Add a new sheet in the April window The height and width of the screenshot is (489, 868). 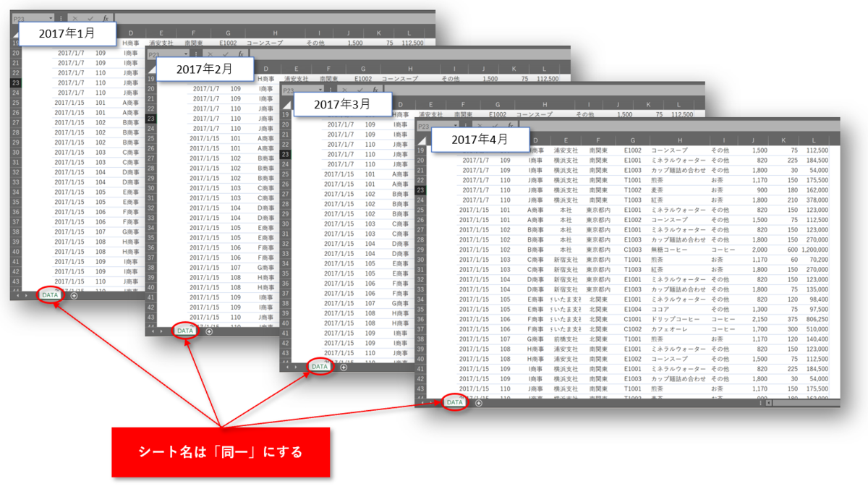[479, 403]
